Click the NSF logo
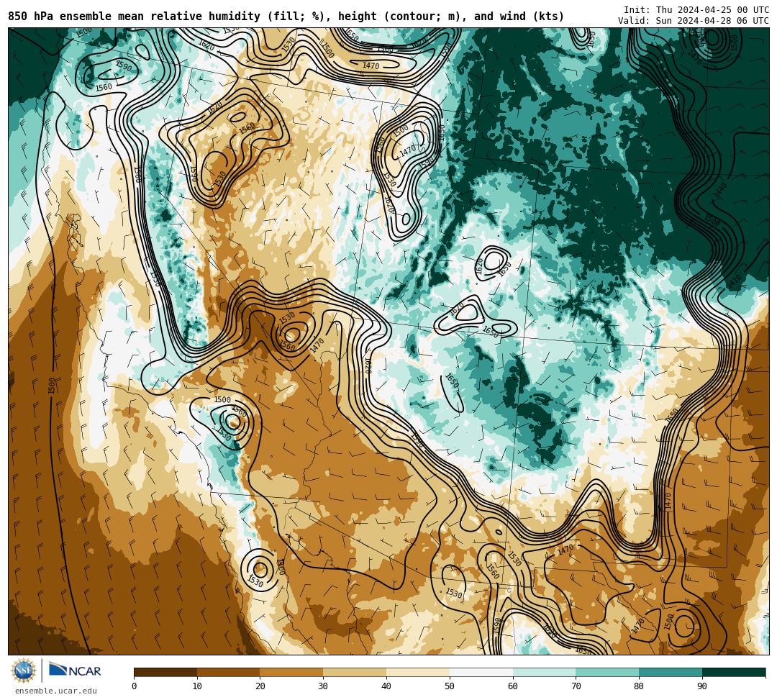The image size is (777, 700). [24, 671]
